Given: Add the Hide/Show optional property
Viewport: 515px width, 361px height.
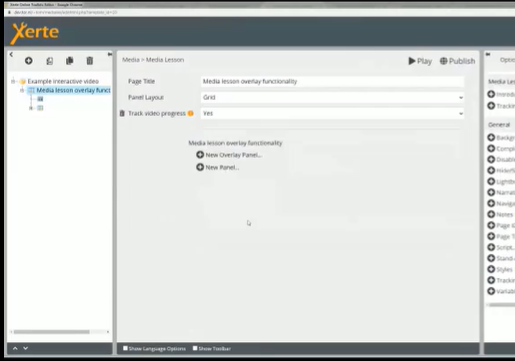Looking at the screenshot, I should pyautogui.click(x=491, y=170).
